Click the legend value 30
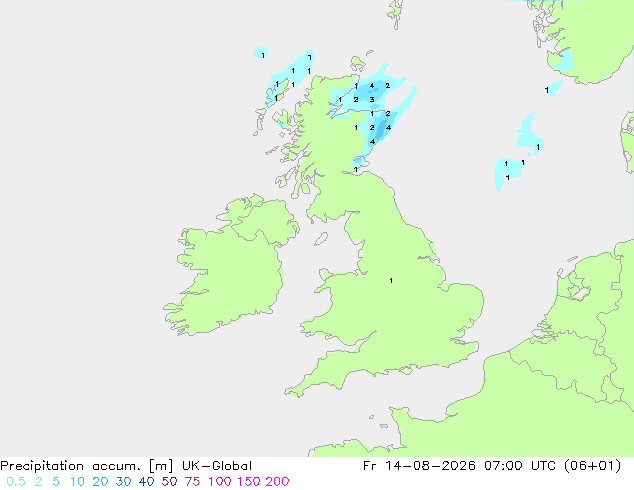This screenshot has width=634, height=490. [x=123, y=482]
